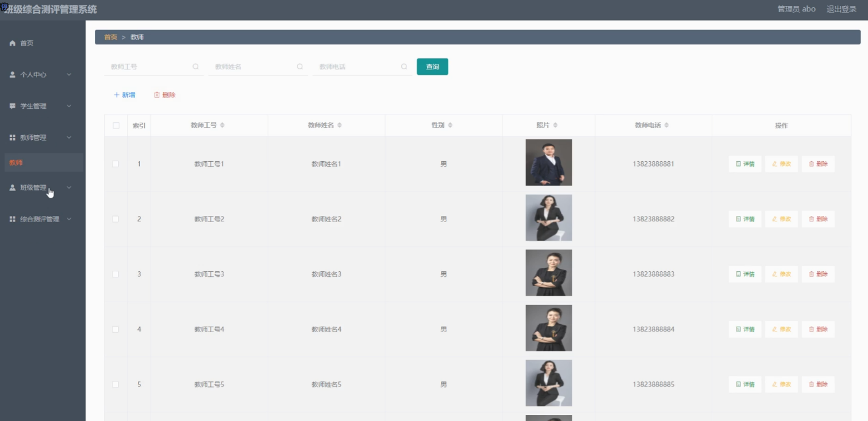Viewport: 868px width, 421px height.
Task: Open 详情 for 教师工号3
Action: pyautogui.click(x=745, y=274)
